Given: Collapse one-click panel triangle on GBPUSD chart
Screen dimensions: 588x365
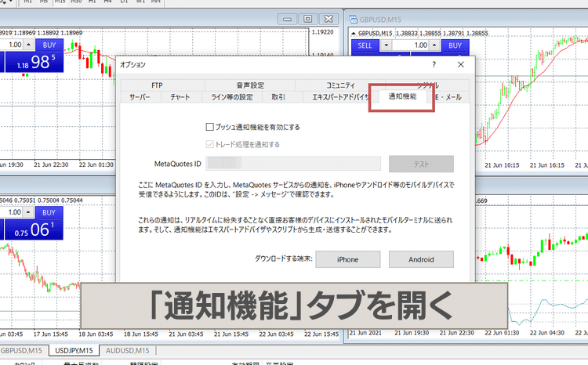Looking at the screenshot, I should 354,34.
